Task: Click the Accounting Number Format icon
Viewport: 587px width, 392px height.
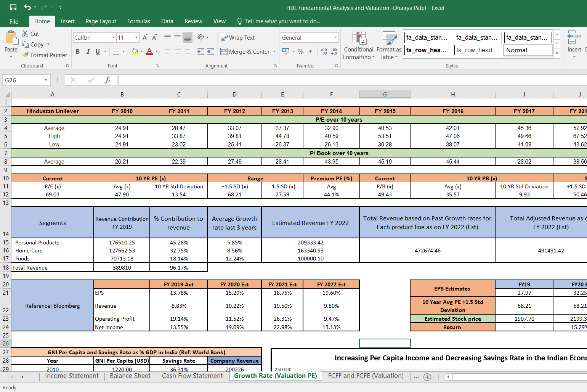Action: (285, 51)
